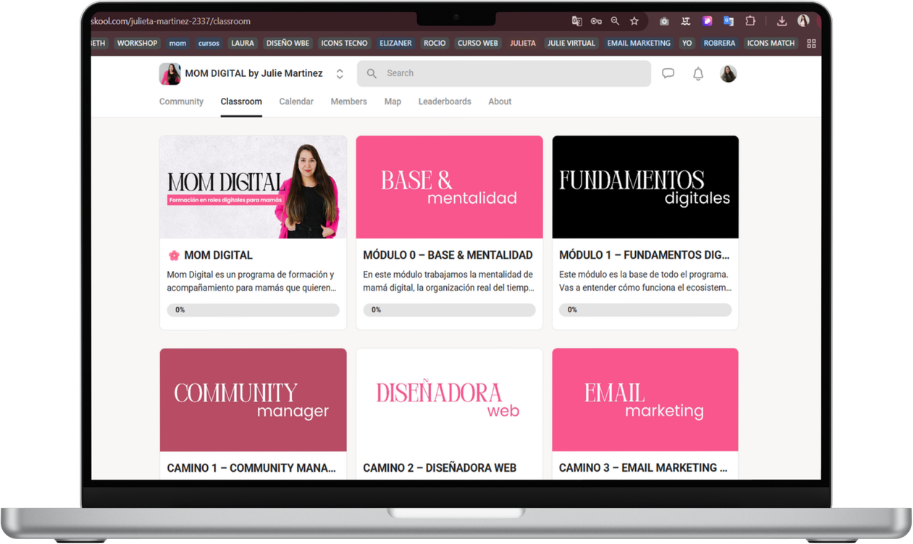
Task: Click the MOM DIGITAL by Julie Martinez name
Action: (254, 73)
